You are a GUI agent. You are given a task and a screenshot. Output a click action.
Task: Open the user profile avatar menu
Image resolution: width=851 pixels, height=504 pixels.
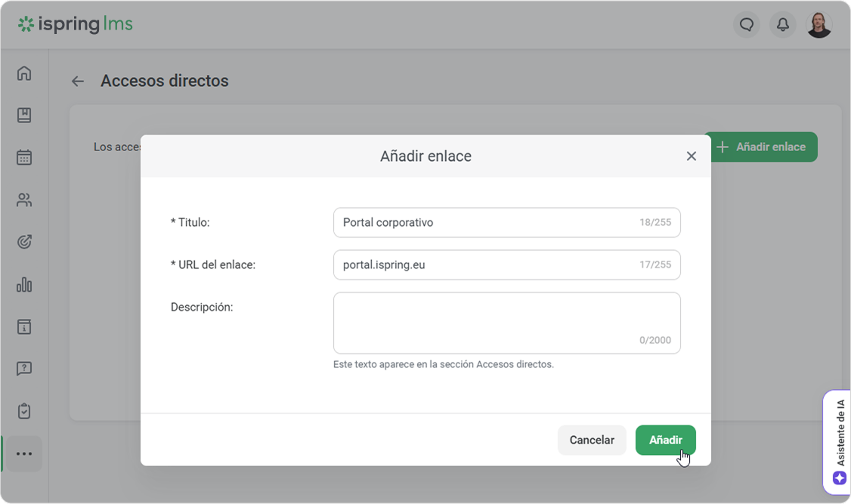[819, 25]
